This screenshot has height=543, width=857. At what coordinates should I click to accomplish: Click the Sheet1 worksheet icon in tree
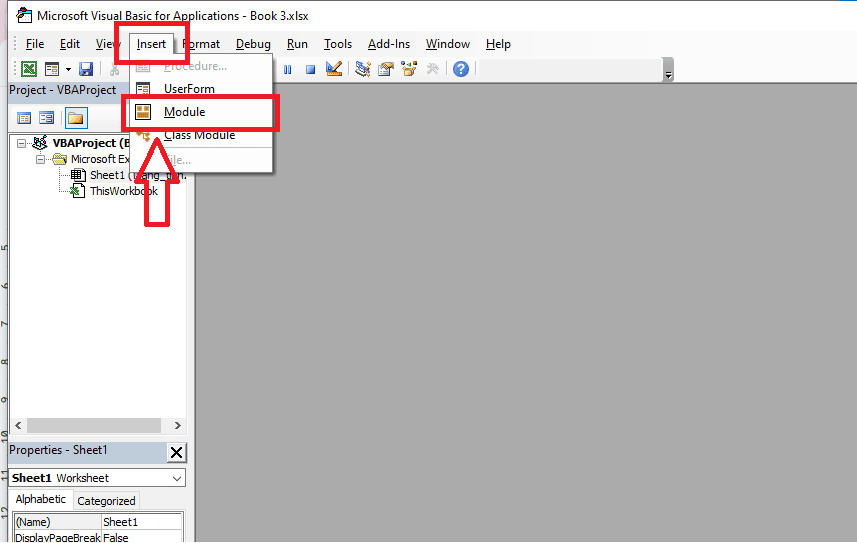(x=78, y=175)
